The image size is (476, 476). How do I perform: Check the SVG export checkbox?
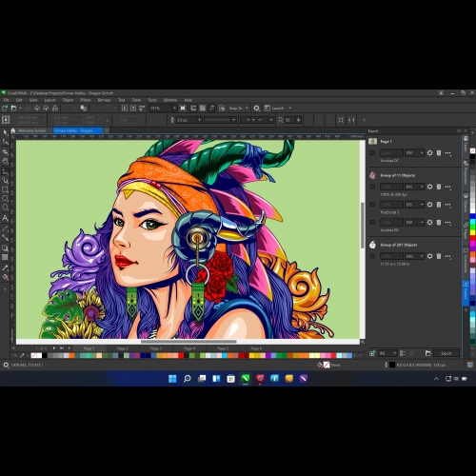point(372,256)
